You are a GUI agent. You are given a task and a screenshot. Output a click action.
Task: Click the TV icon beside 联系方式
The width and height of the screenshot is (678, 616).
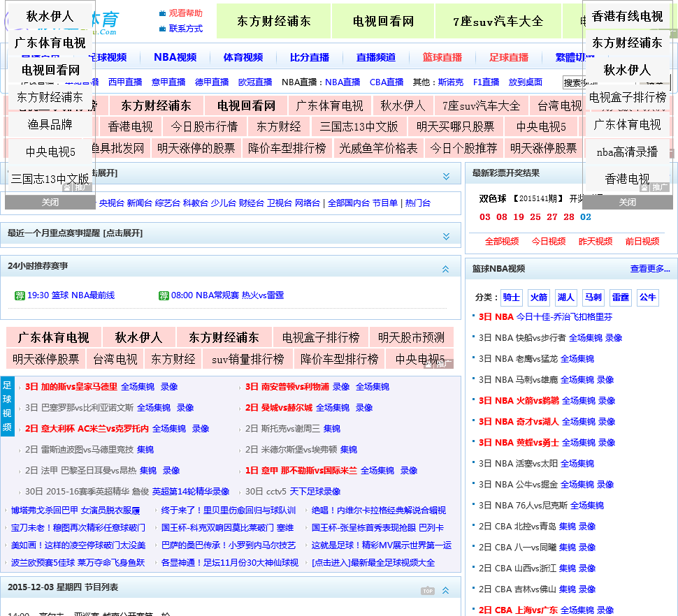(x=163, y=29)
